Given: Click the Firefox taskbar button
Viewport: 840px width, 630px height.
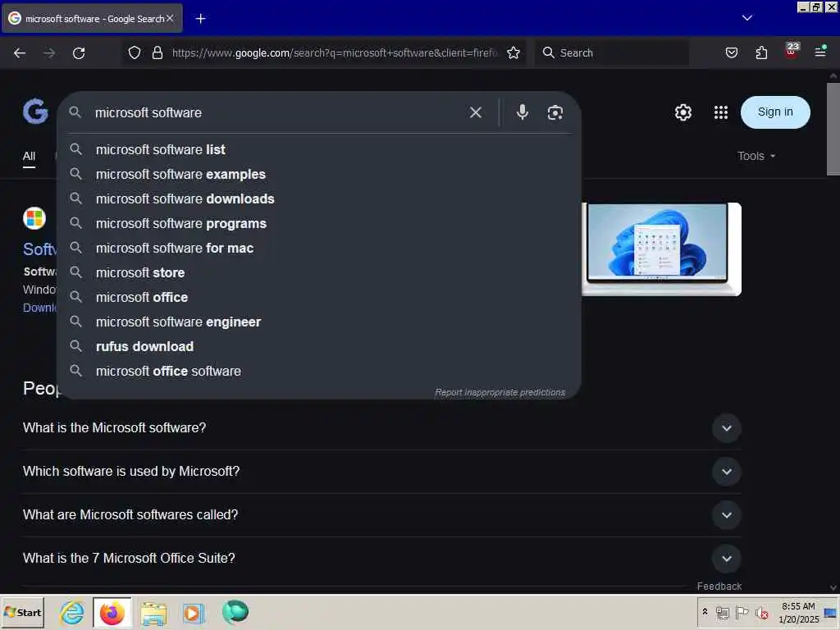Looking at the screenshot, I should 112,612.
